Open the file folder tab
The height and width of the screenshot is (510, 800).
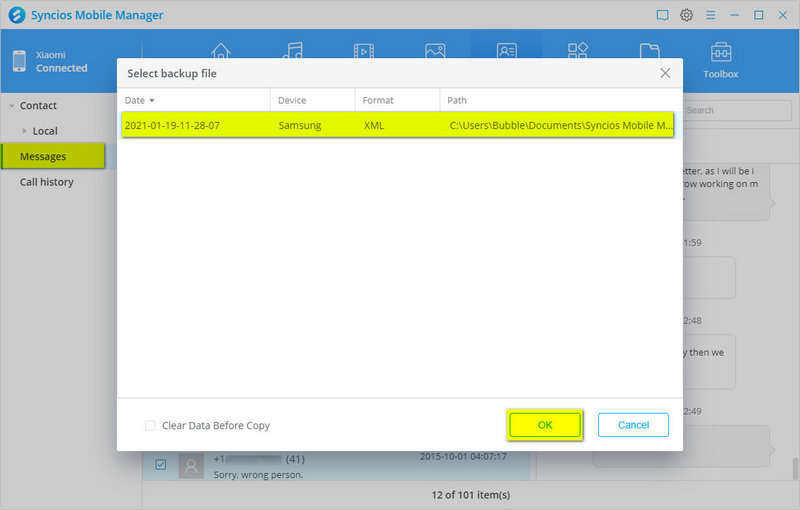coord(649,50)
